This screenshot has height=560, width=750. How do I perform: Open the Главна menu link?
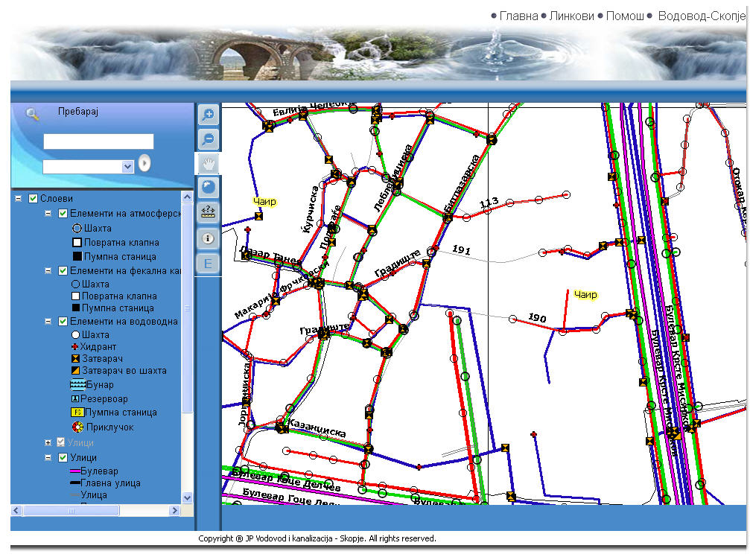(x=519, y=15)
